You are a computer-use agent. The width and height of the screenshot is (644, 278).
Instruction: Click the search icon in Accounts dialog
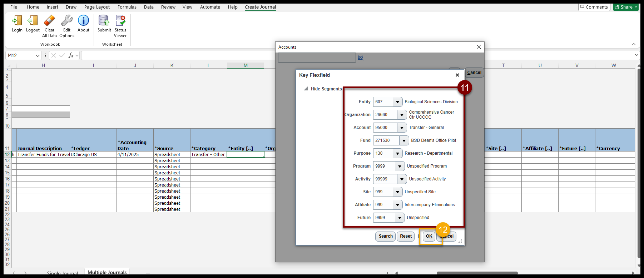[x=361, y=58]
